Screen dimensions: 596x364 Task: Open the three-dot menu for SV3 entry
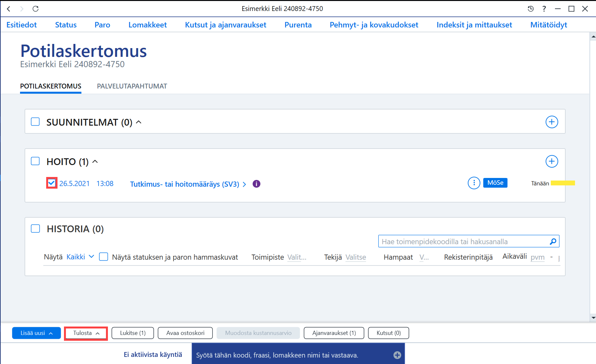474,183
